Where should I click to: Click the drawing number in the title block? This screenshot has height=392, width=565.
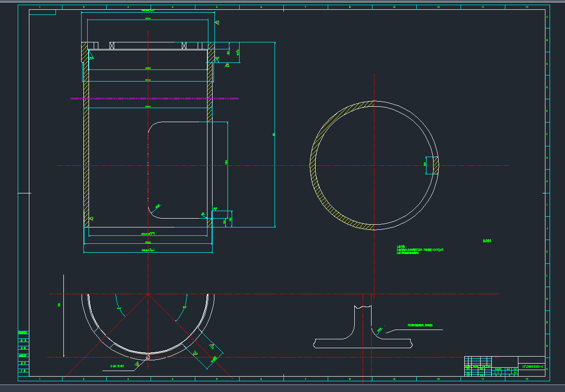click(x=531, y=366)
